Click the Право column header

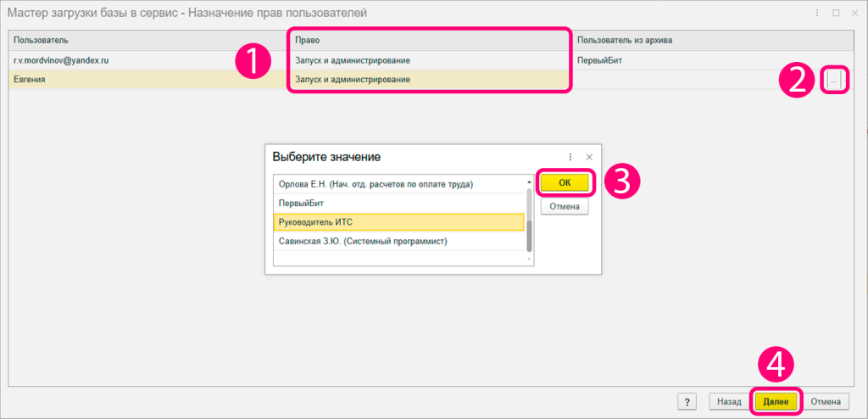[x=431, y=40]
